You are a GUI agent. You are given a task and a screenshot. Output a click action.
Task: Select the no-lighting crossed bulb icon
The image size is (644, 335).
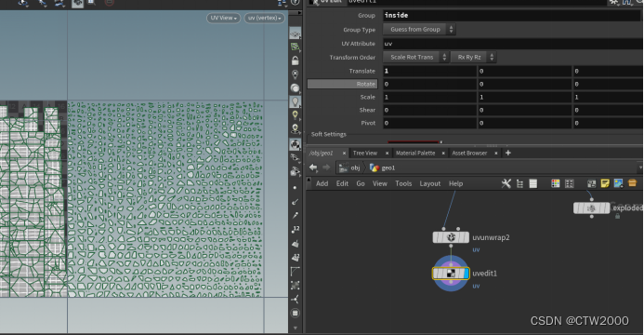pos(295,74)
